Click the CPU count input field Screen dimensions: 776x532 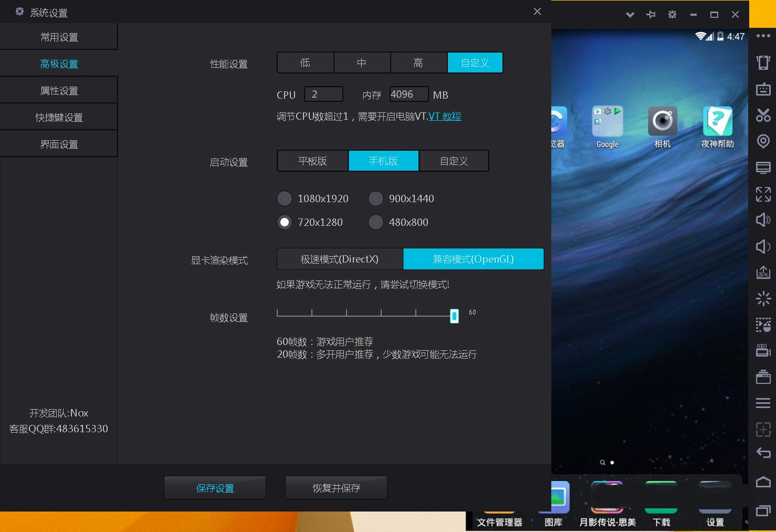[323, 94]
